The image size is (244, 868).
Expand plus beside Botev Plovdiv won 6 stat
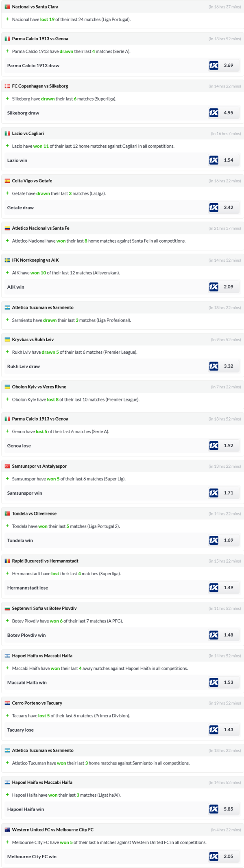click(x=7, y=621)
